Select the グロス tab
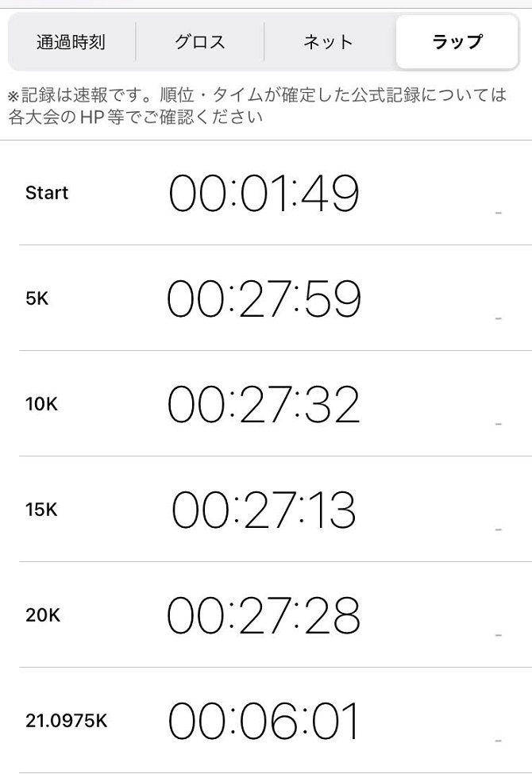The height and width of the screenshot is (774, 532). (200, 42)
